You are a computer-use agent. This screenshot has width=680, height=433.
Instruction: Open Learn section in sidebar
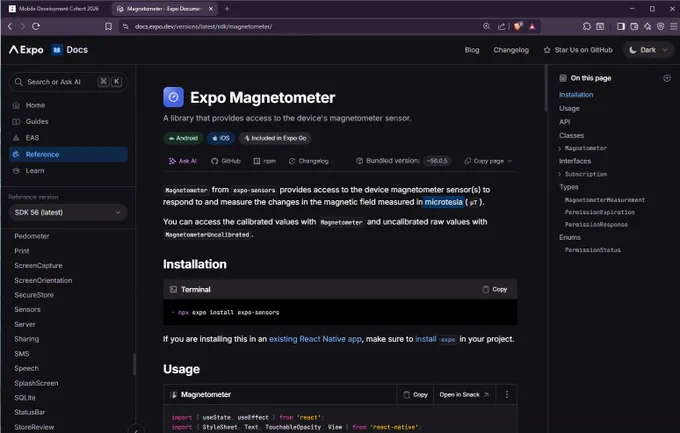[68, 171]
